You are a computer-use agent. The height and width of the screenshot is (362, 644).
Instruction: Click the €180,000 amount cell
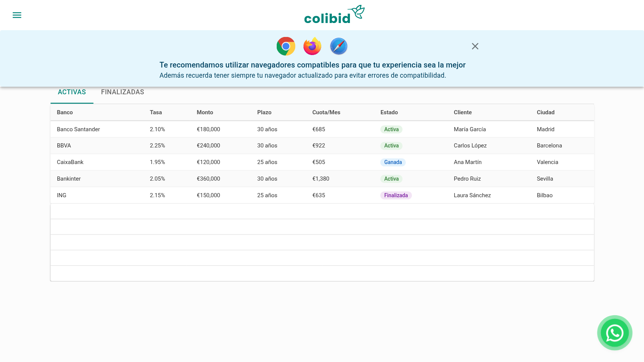click(208, 129)
